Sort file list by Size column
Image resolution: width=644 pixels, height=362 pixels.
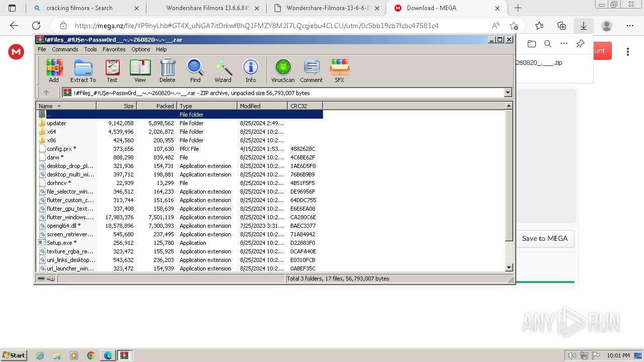pos(116,106)
